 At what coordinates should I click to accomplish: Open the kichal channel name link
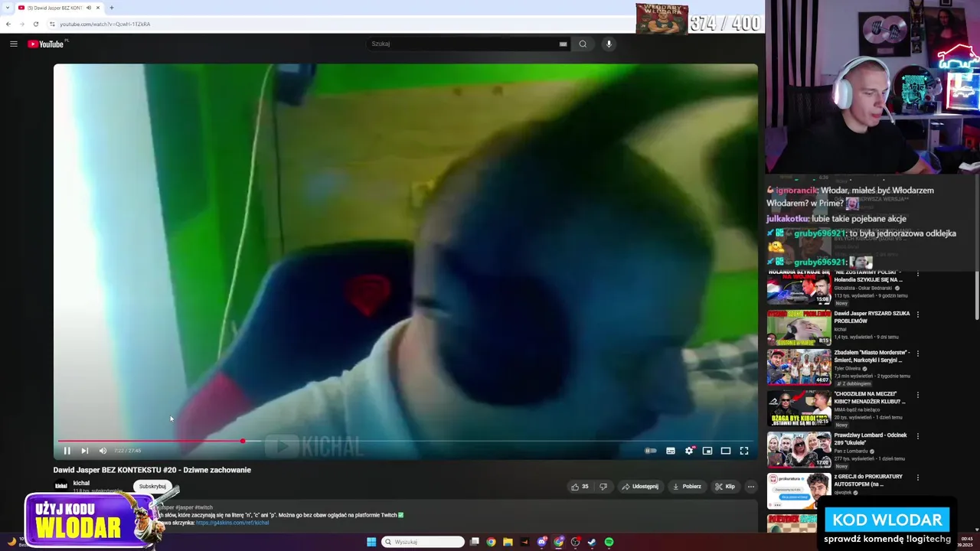point(81,483)
